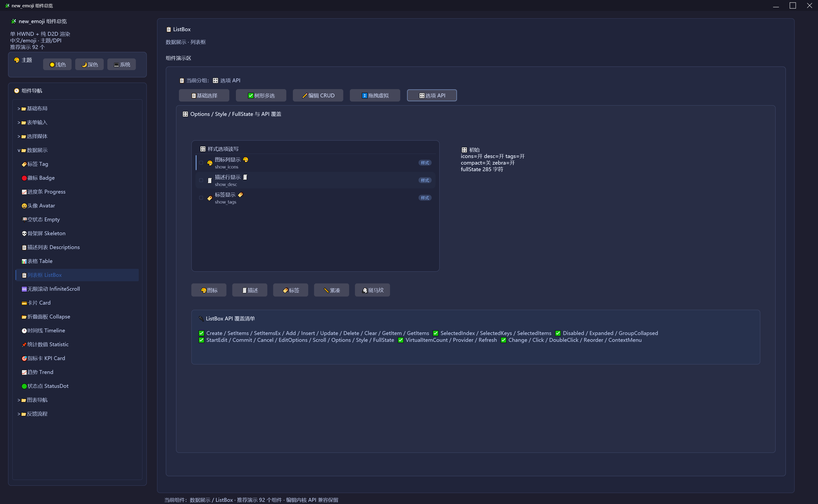Click the Skeleton skull icon
Screen dimensions: 818x504
click(x=24, y=234)
